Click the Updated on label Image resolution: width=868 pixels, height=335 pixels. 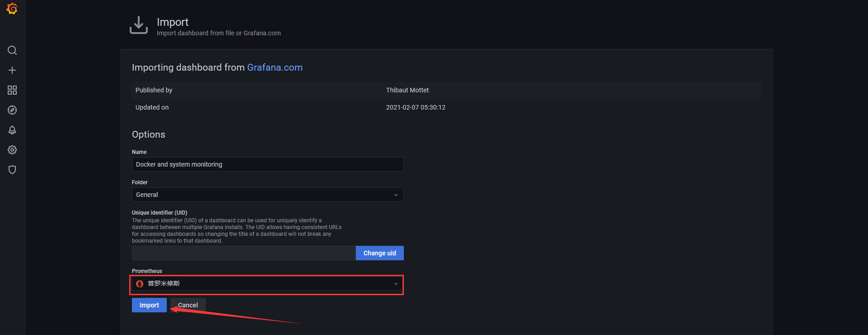(152, 107)
